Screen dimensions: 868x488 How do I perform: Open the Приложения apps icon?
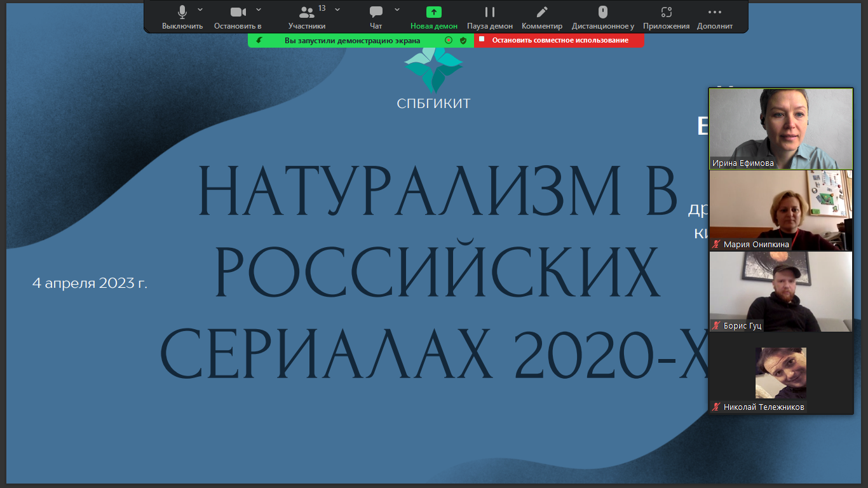pyautogui.click(x=666, y=12)
